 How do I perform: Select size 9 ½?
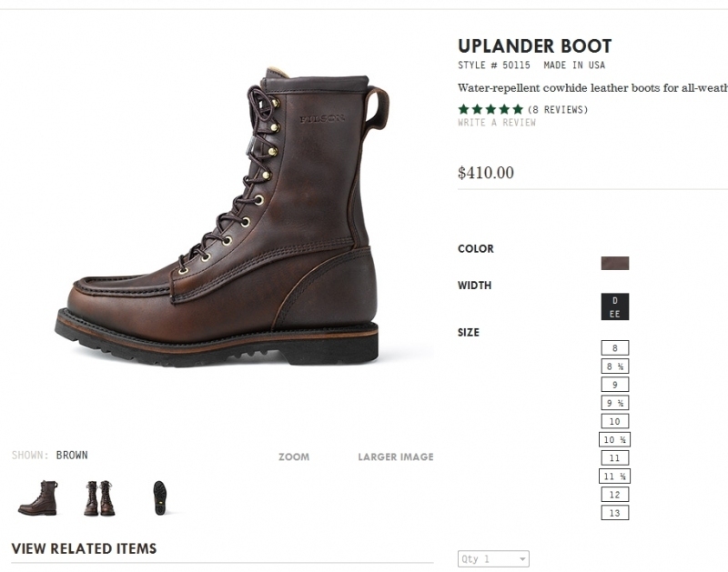(615, 403)
